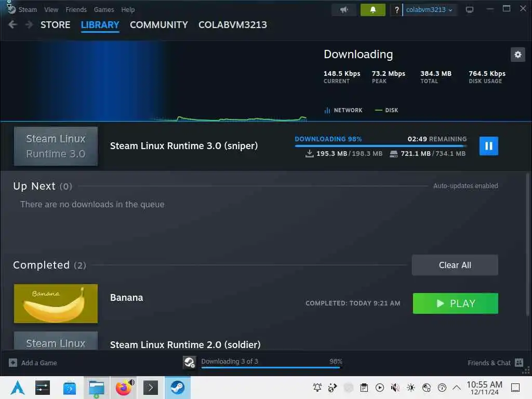Click the Steam Linux Runtime 3.0 thumbnail
Screen dimensions: 532x399
coord(56,146)
